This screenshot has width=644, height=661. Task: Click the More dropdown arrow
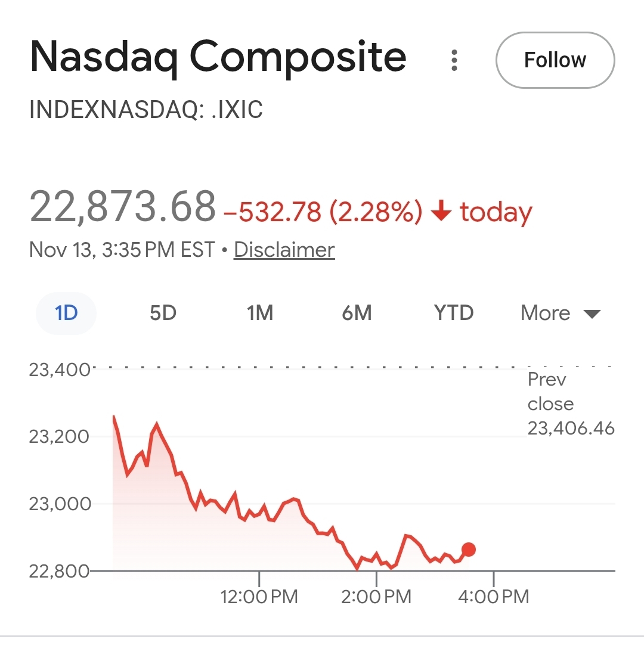coord(592,314)
